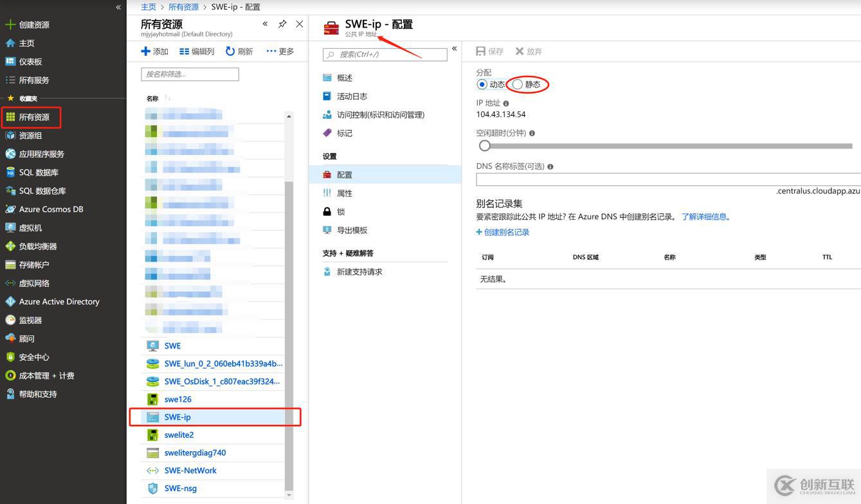Click the 按名称筛选 filter field
This screenshot has height=504, width=861.
point(189,74)
